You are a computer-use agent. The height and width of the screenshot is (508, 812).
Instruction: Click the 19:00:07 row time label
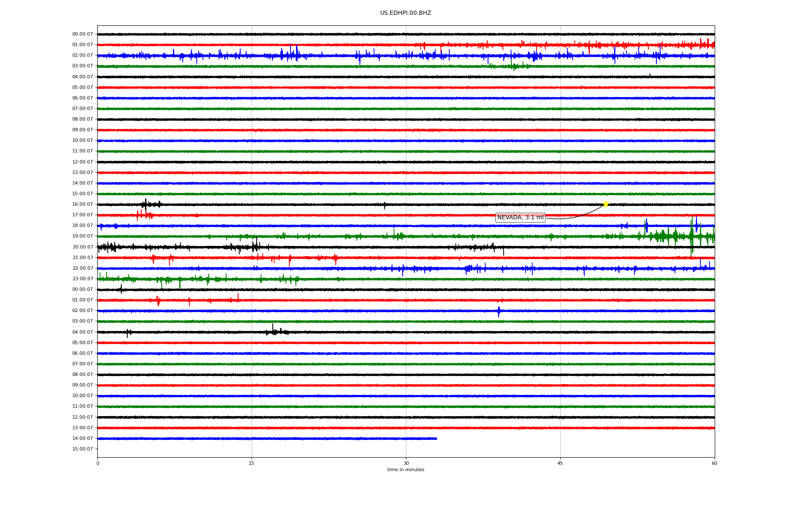pyautogui.click(x=82, y=236)
